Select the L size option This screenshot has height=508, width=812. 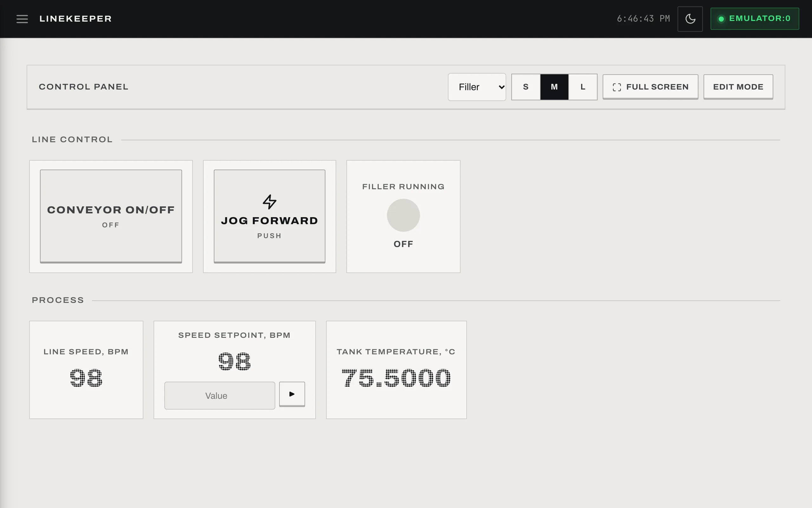click(x=583, y=87)
